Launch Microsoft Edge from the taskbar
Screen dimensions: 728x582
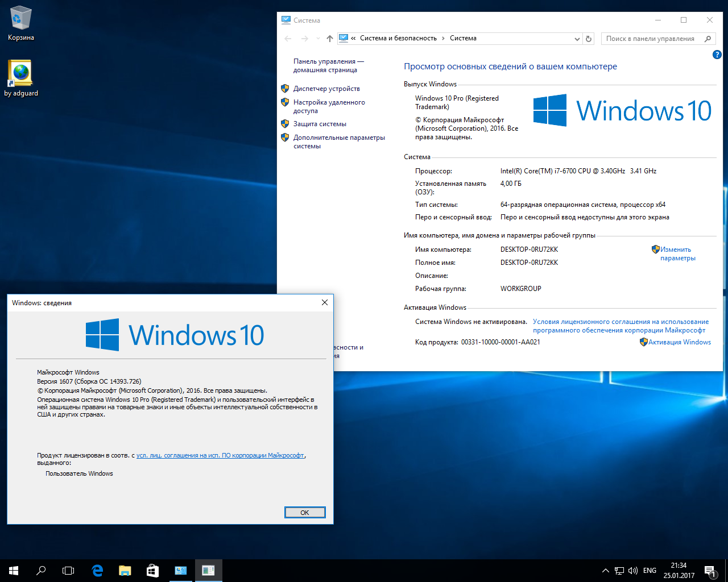97,571
